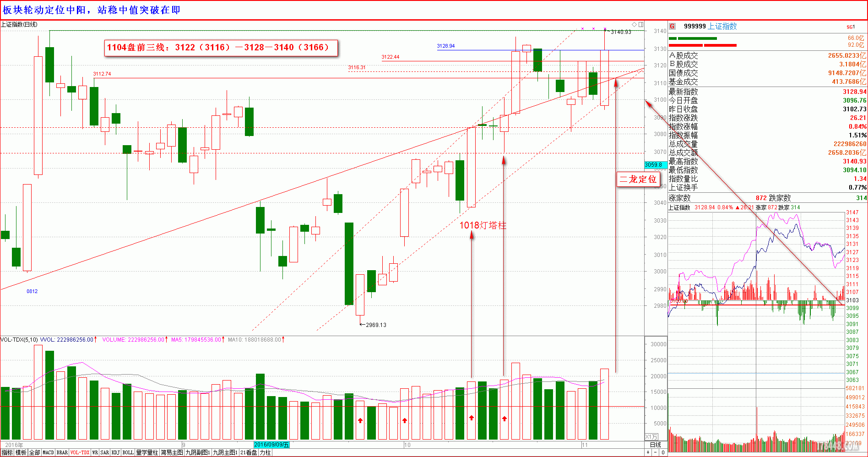Click the 3112.74 line label on chart

click(102, 74)
